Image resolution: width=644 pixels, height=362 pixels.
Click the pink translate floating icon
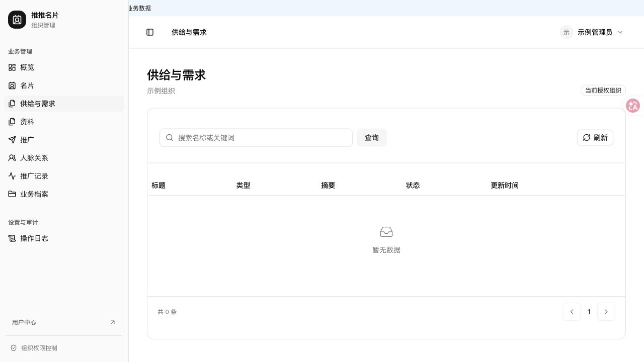[633, 106]
